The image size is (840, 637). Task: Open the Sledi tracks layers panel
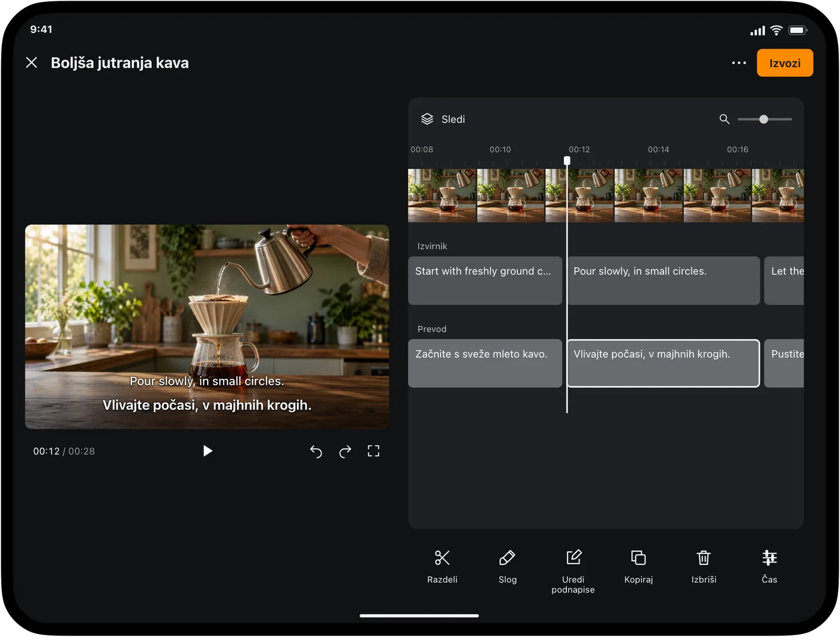pyautogui.click(x=443, y=119)
